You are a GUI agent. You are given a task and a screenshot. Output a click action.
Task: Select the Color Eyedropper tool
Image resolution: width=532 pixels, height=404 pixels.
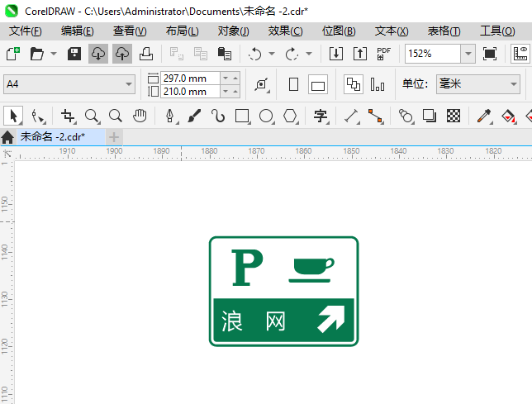(484, 116)
